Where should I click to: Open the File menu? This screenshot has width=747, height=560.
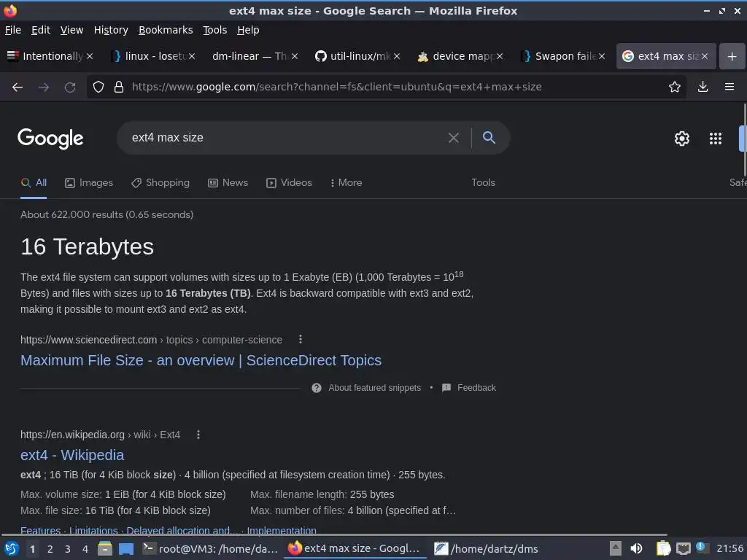click(13, 30)
